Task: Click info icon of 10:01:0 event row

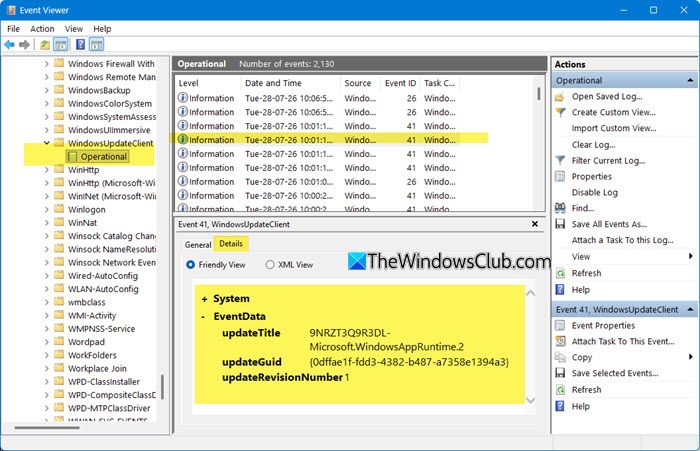Action: point(183,181)
